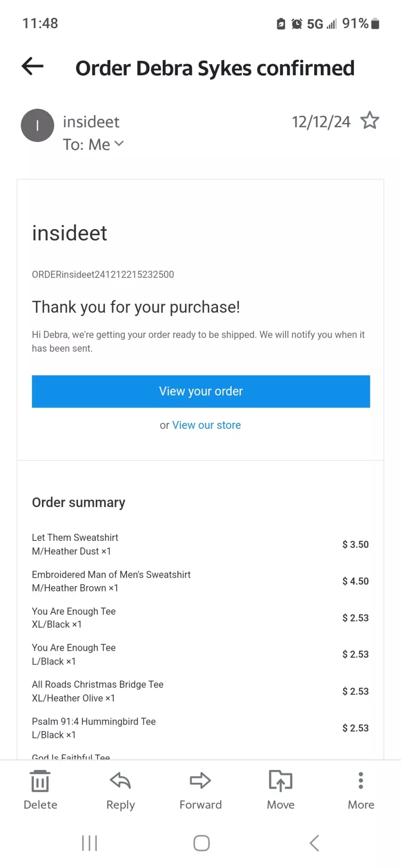The width and height of the screenshot is (401, 868).
Task: Tap the Android recent apps button
Action: 90,843
